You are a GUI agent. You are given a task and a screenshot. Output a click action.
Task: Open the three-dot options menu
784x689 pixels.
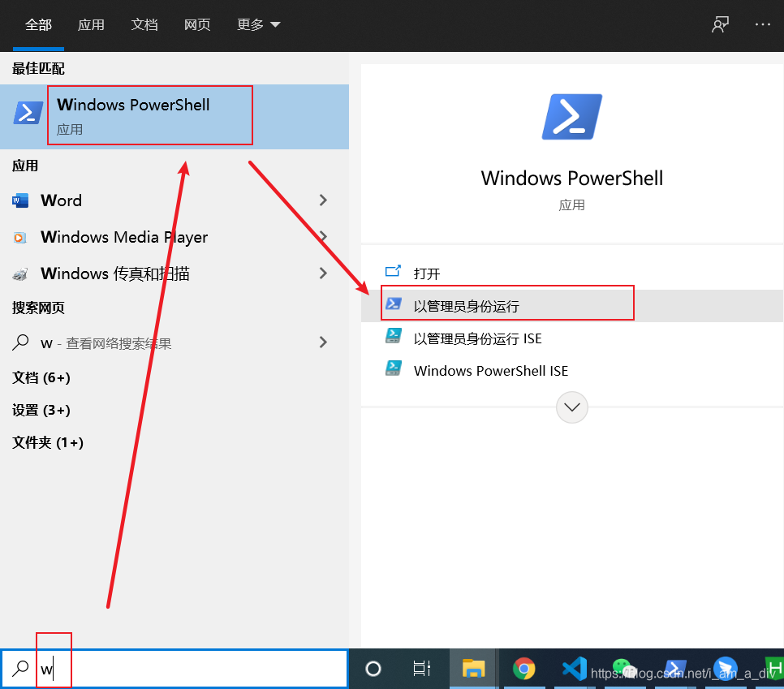(x=763, y=24)
